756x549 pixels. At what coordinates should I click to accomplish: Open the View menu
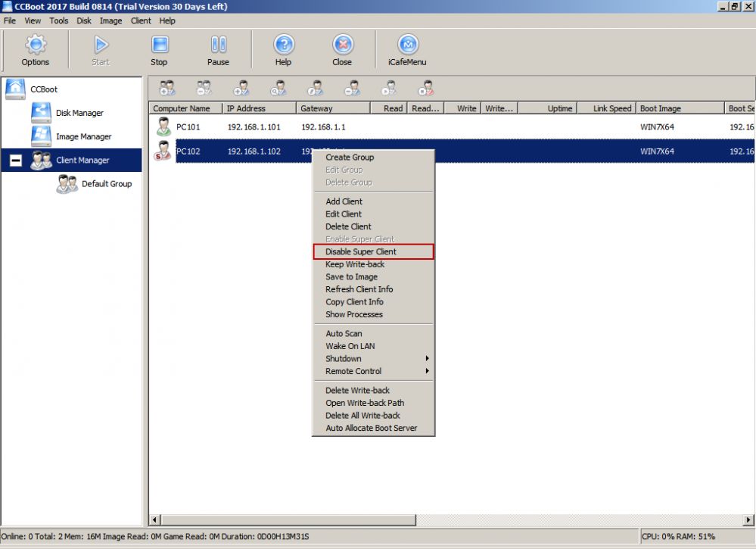point(33,20)
